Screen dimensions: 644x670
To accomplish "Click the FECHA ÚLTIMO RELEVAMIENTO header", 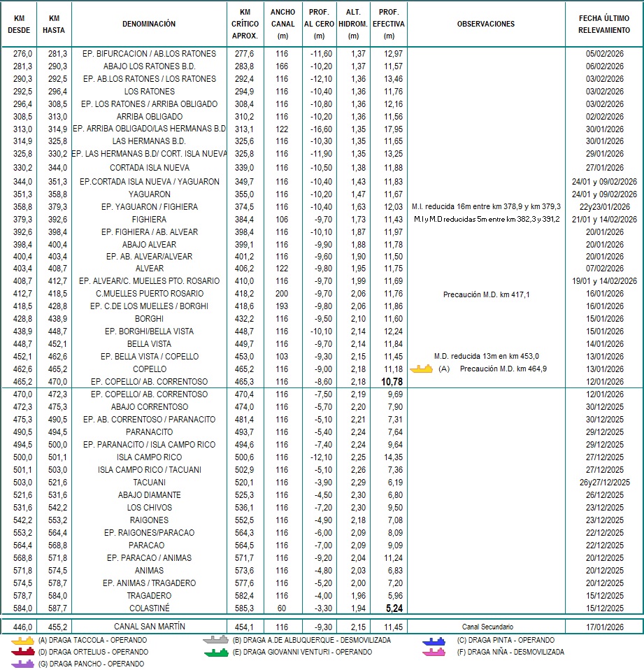I will click(604, 24).
